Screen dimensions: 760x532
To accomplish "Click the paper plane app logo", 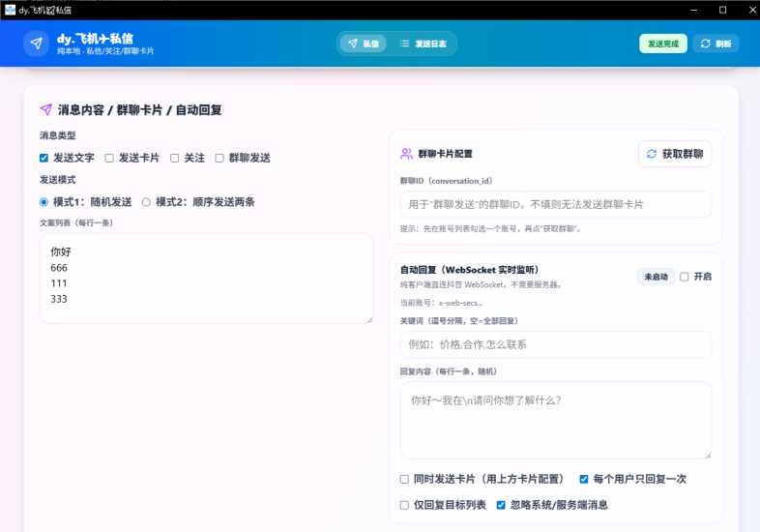I will 37,44.
